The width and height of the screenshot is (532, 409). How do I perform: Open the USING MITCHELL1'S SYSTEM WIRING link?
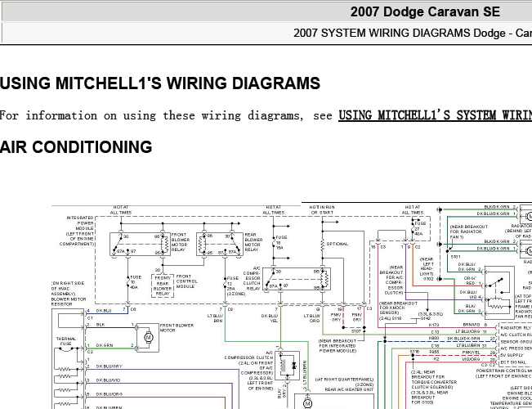(435, 115)
